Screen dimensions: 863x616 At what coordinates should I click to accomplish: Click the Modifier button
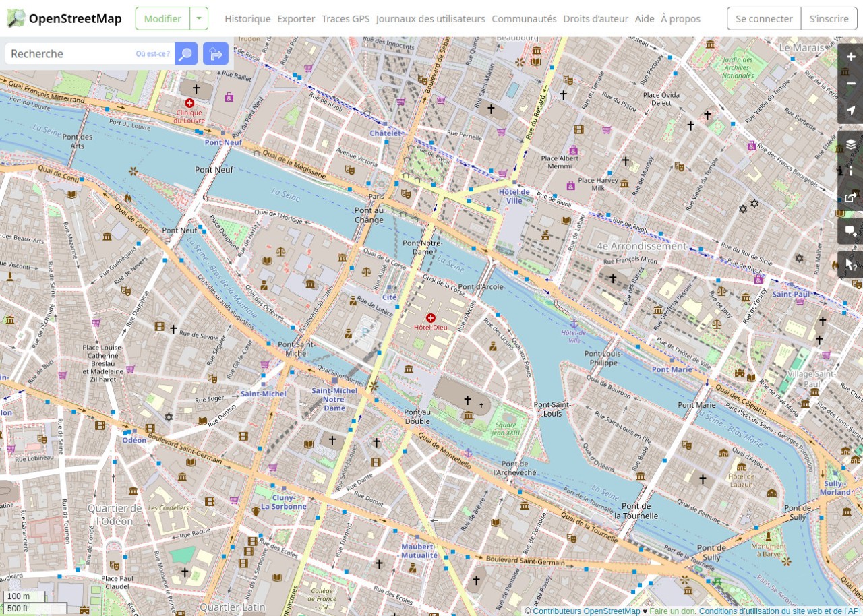(162, 18)
